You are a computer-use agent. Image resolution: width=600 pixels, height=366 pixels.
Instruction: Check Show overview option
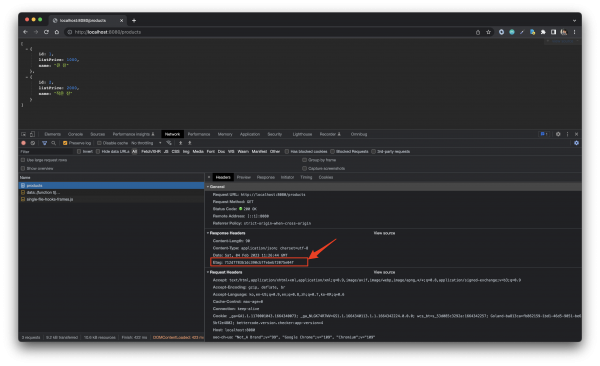click(23, 168)
